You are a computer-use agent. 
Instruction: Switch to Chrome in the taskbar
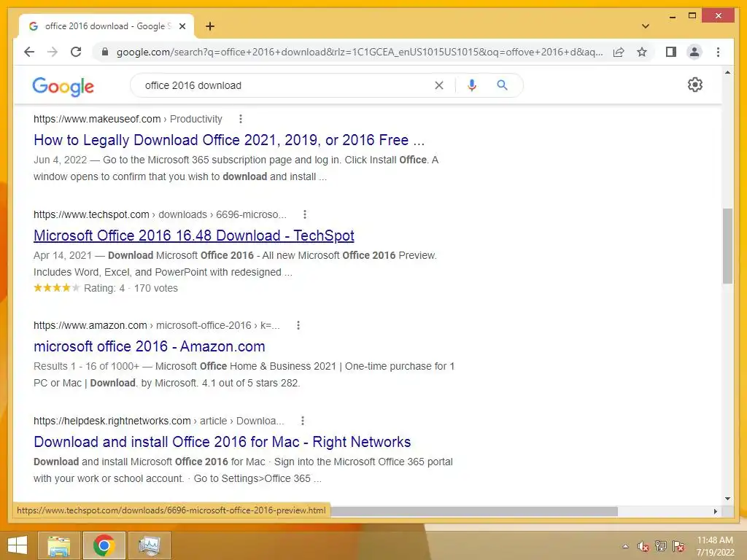pyautogui.click(x=104, y=545)
